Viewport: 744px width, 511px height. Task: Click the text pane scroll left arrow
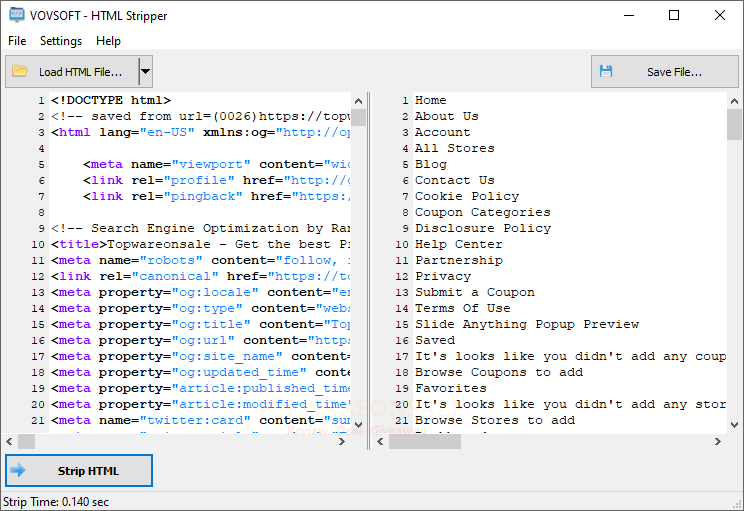[380, 442]
